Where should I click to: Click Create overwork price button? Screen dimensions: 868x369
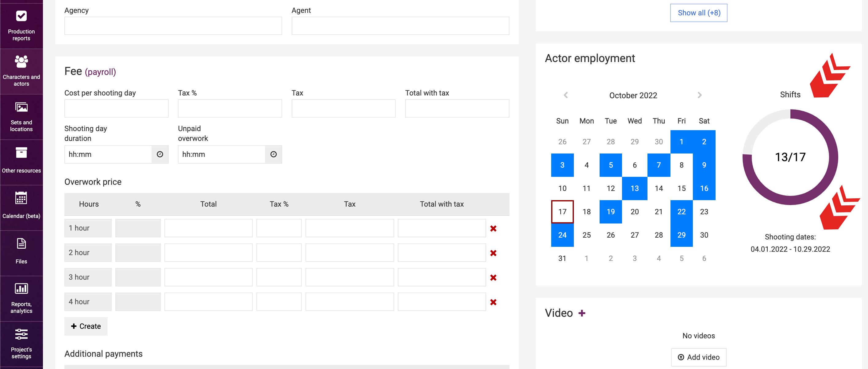[86, 326]
